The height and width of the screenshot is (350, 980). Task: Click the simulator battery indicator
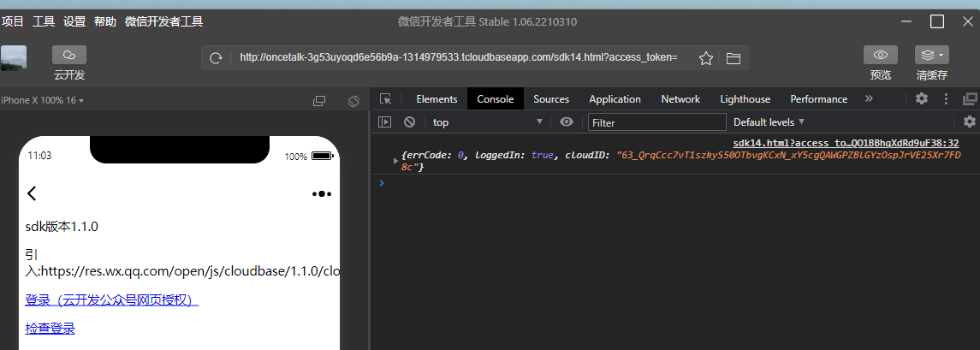tap(323, 156)
